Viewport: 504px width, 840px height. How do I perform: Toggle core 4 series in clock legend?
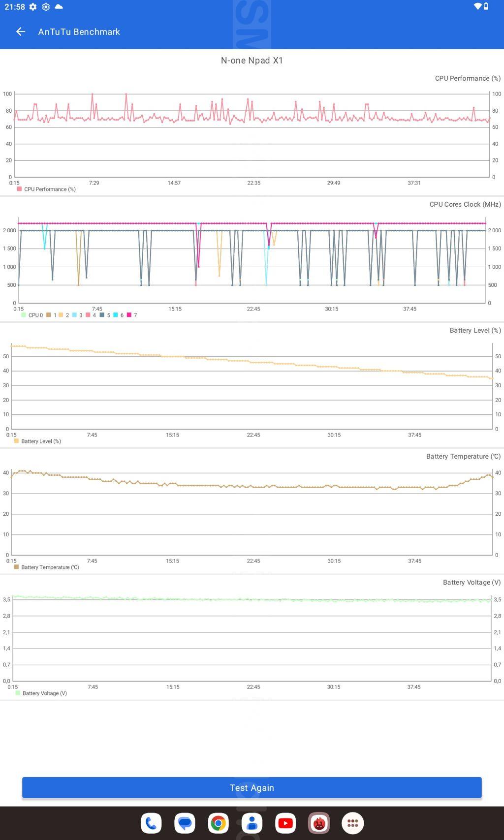[x=91, y=315]
